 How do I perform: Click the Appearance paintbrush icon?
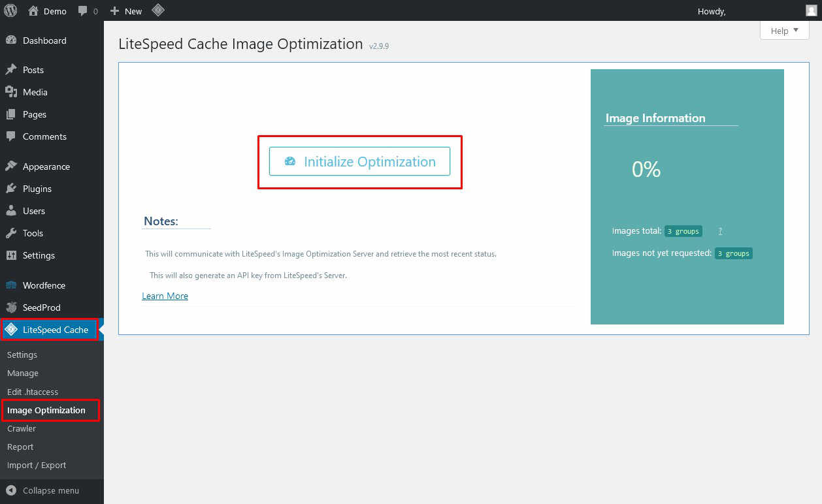[x=11, y=166]
